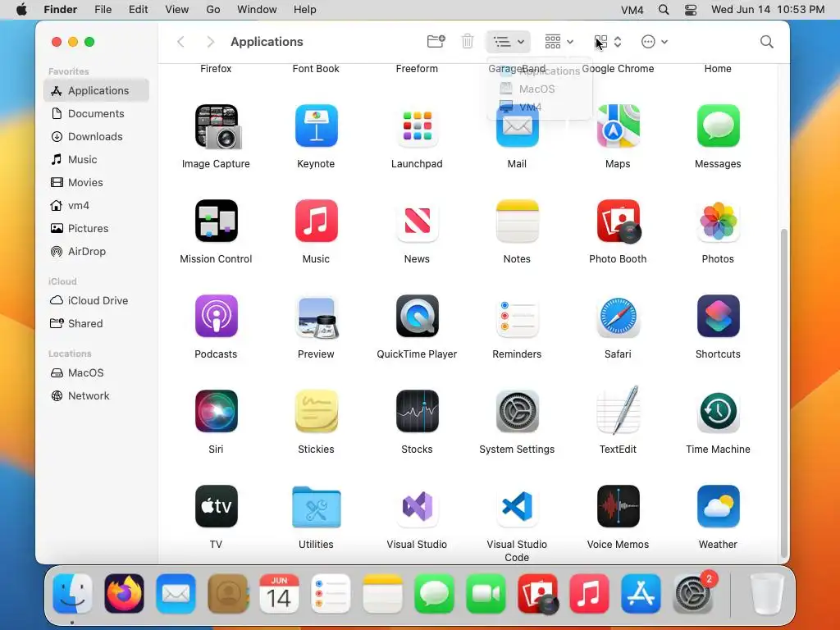Open the News app icon
The width and height of the screenshot is (840, 630).
click(x=417, y=221)
